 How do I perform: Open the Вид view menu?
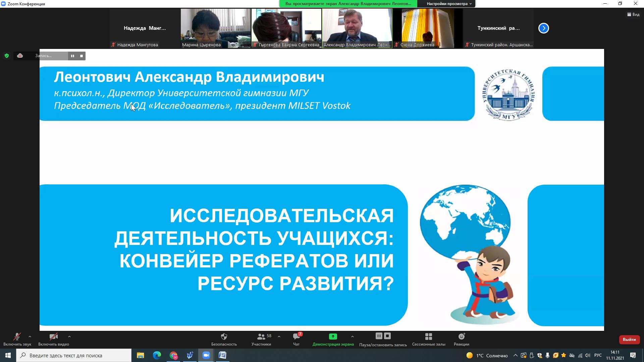coord(633,14)
